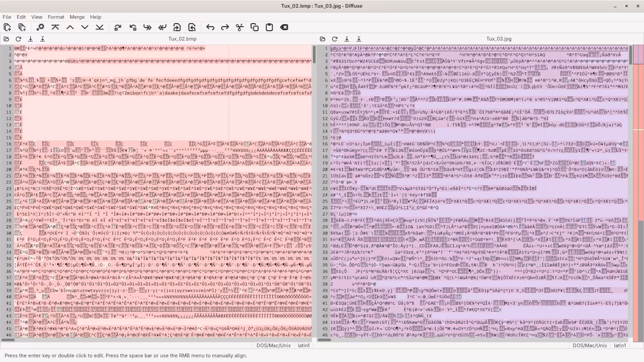Undo the last edit
Viewport: 644px width, 362px height.
(210, 27)
